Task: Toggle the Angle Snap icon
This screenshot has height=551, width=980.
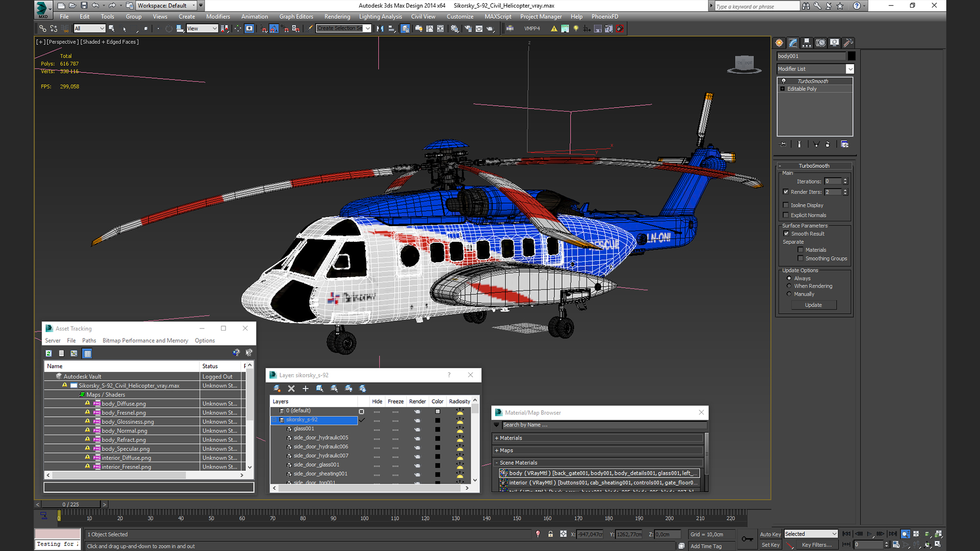Action: [274, 29]
